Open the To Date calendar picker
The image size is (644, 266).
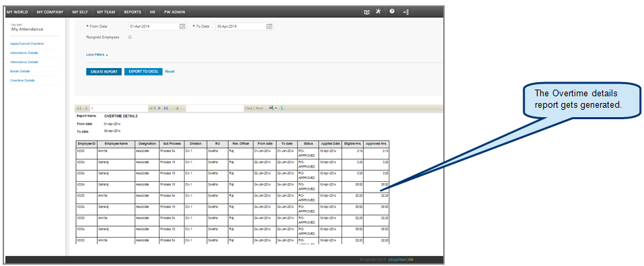(269, 26)
